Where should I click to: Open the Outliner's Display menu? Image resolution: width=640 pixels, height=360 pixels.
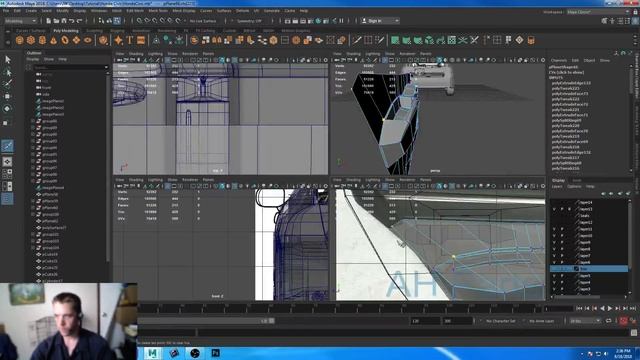[32, 59]
